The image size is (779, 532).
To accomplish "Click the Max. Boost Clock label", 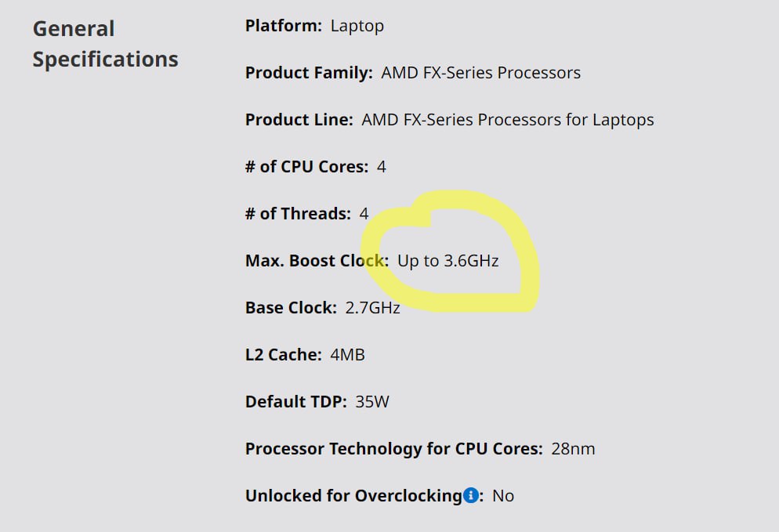I will pos(317,260).
